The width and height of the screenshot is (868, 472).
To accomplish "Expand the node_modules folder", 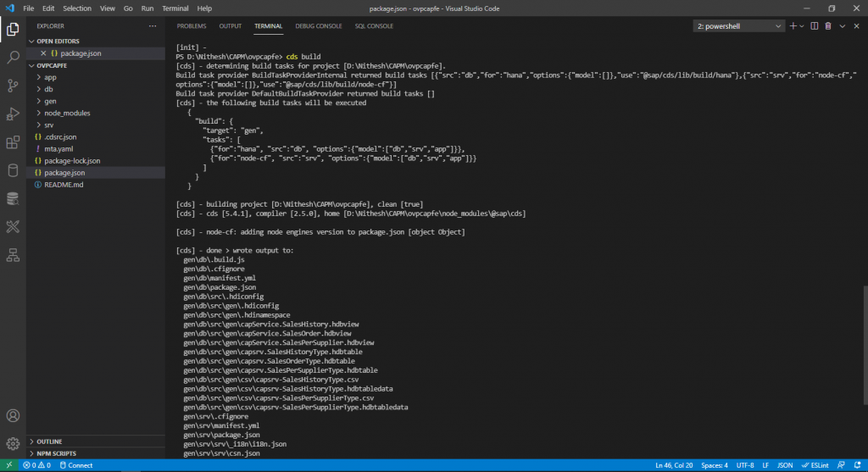I will click(95, 113).
